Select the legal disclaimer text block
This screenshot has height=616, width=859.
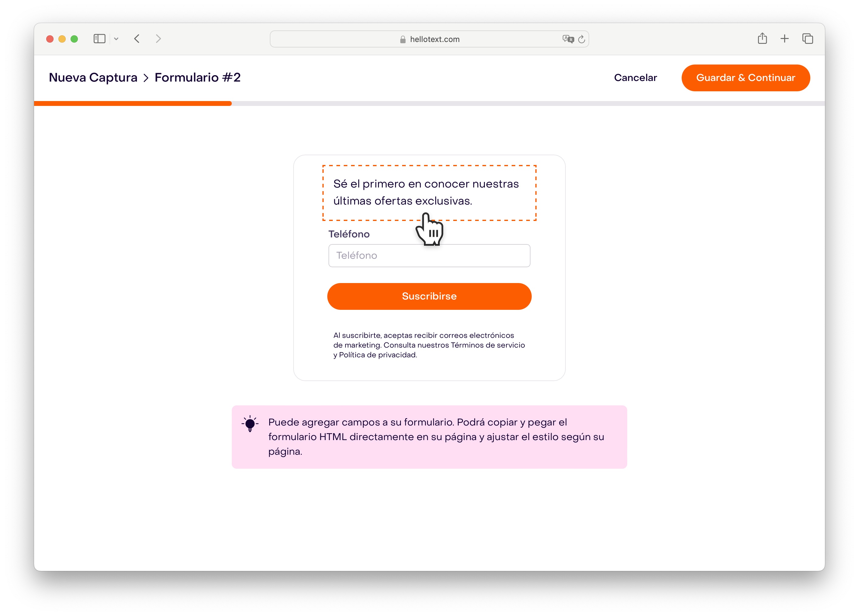click(x=429, y=345)
